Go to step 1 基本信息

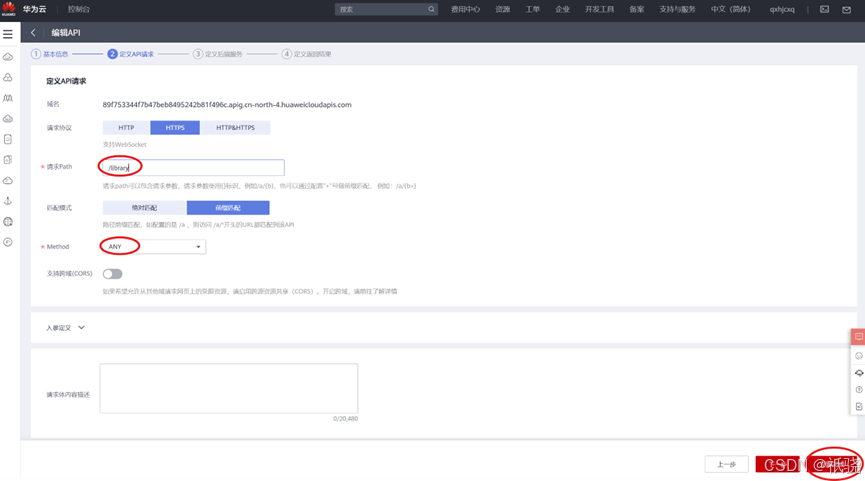point(50,54)
